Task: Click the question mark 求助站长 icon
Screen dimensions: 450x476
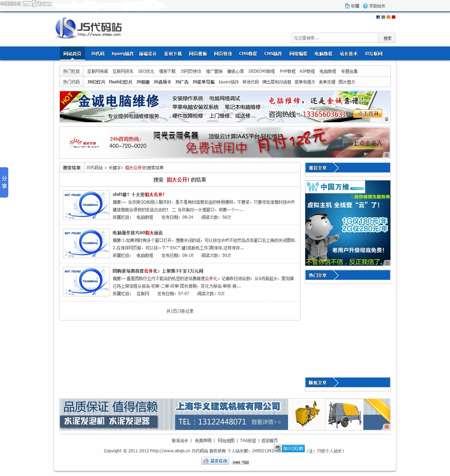Action: [365, 6]
